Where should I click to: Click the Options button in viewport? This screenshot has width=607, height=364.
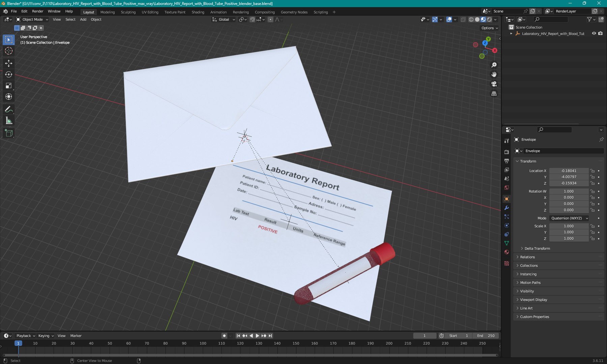pyautogui.click(x=490, y=28)
